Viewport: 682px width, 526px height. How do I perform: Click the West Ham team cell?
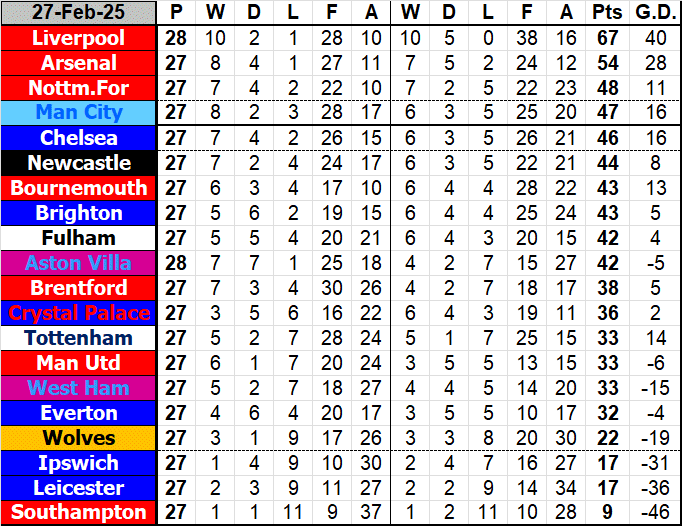tap(79, 388)
